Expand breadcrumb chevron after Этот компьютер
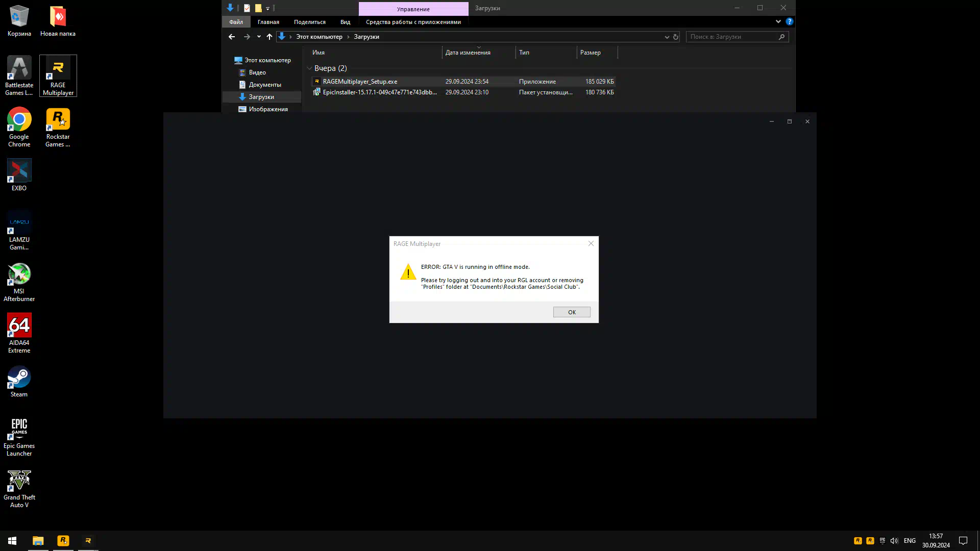This screenshot has height=551, width=980. click(x=349, y=37)
